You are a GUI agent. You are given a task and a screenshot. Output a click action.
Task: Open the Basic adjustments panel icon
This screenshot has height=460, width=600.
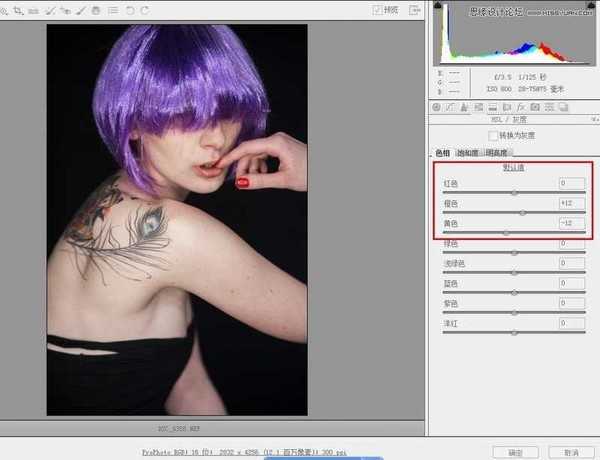pyautogui.click(x=438, y=106)
